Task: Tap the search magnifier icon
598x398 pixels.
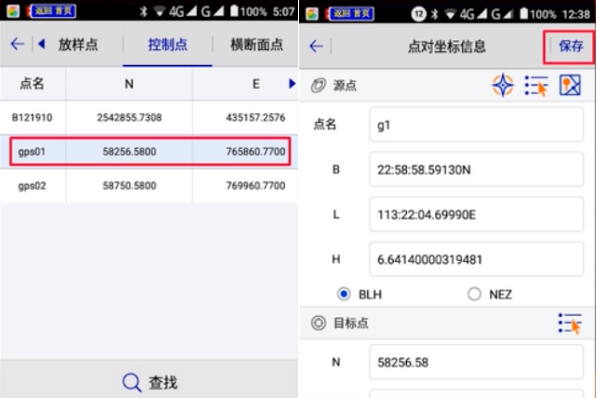Action: [x=132, y=382]
